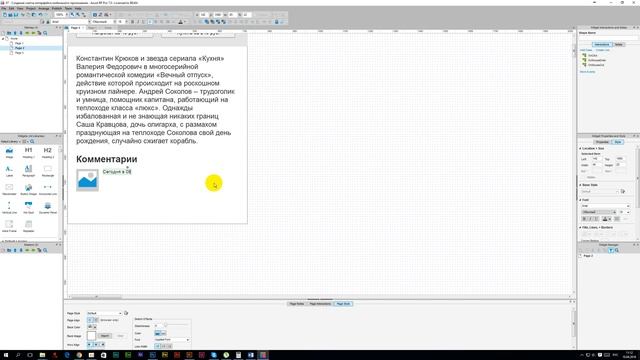The image size is (640, 360).
Task: Select the Horizontal Line widget
Action: coord(47,189)
